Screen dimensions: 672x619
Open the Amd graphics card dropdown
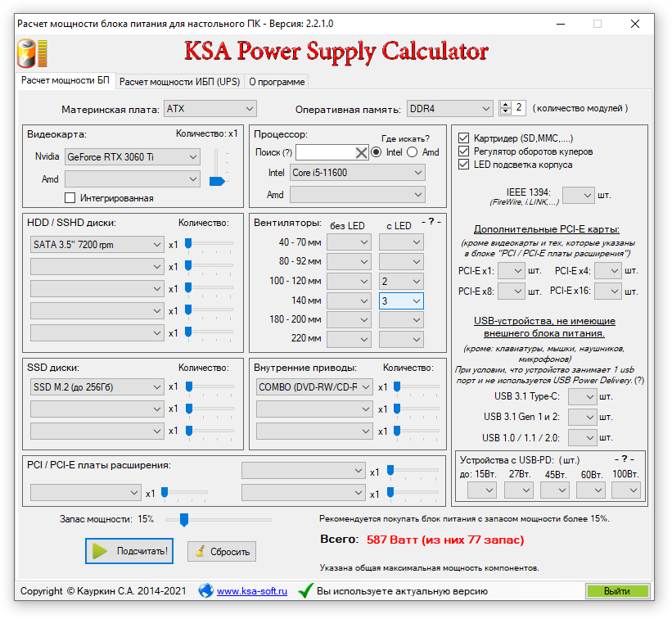pyautogui.click(x=133, y=179)
